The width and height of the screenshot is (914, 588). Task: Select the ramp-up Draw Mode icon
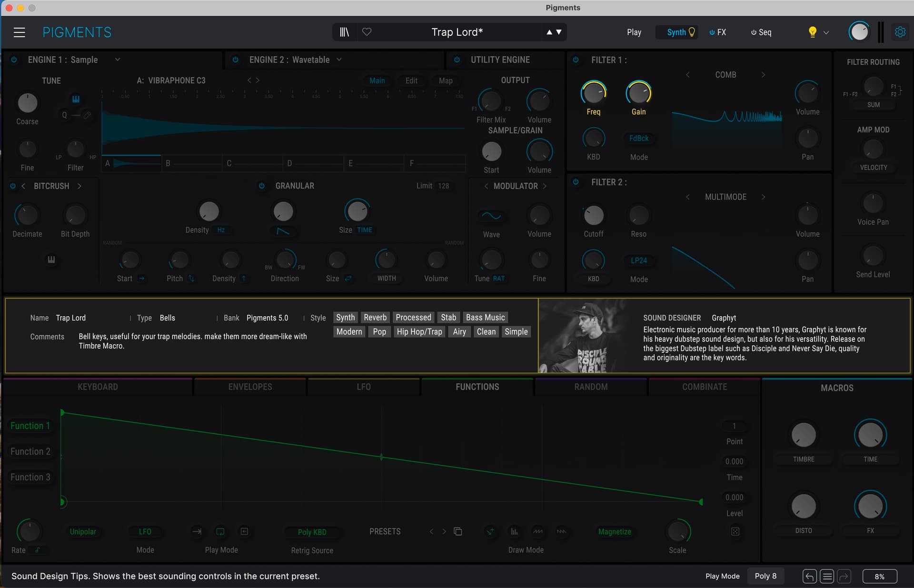(x=538, y=531)
